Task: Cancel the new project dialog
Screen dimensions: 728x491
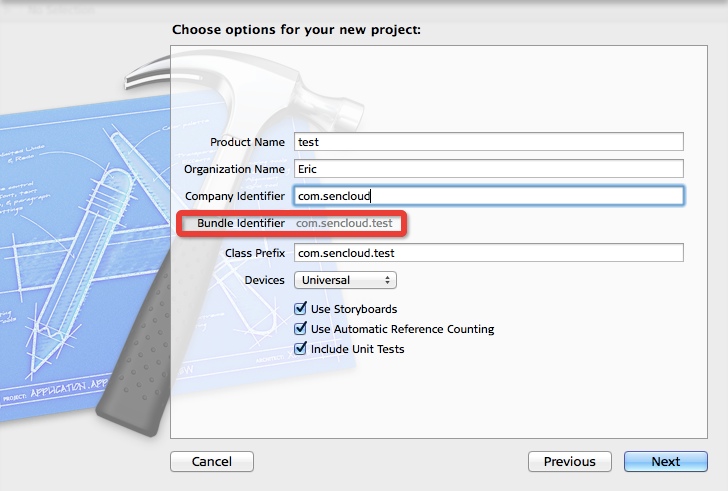Action: pos(211,462)
